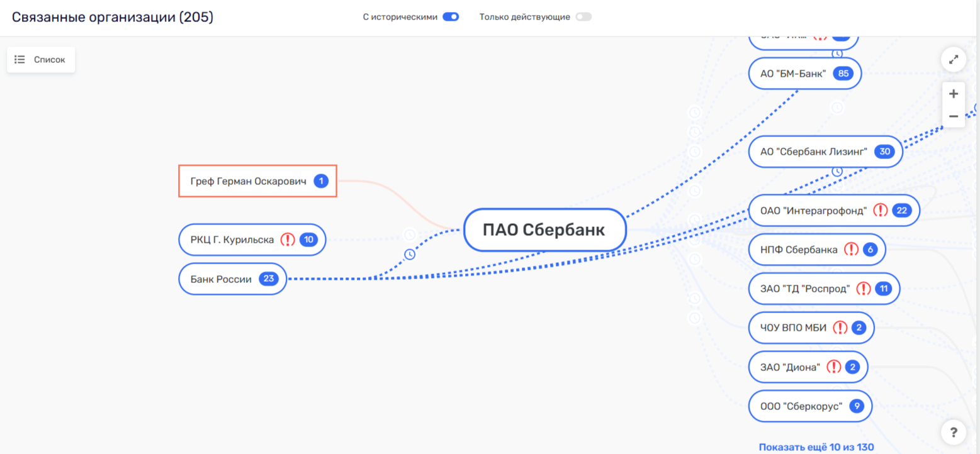Zoom in the graph with plus

tap(954, 94)
